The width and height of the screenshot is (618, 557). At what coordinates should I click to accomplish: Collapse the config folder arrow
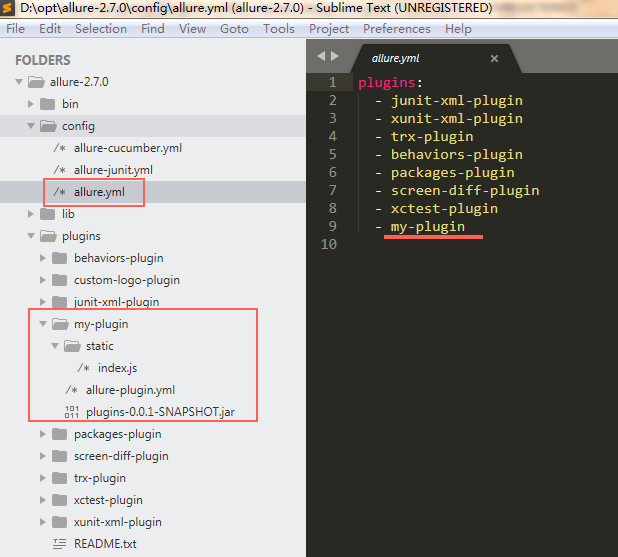31,126
